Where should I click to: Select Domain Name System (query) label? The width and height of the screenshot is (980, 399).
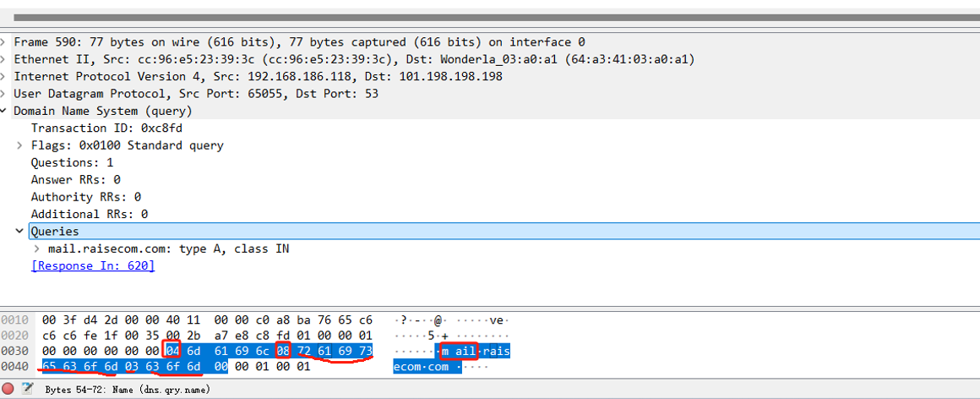pyautogui.click(x=102, y=111)
